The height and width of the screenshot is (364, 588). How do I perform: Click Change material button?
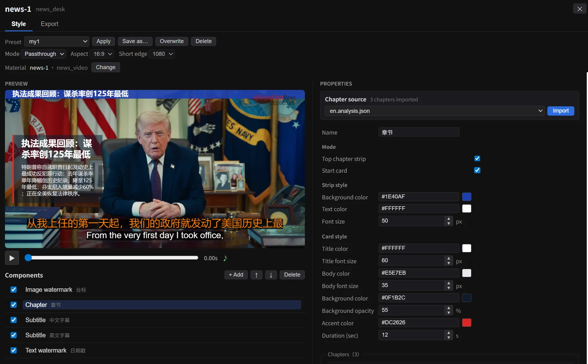[105, 67]
